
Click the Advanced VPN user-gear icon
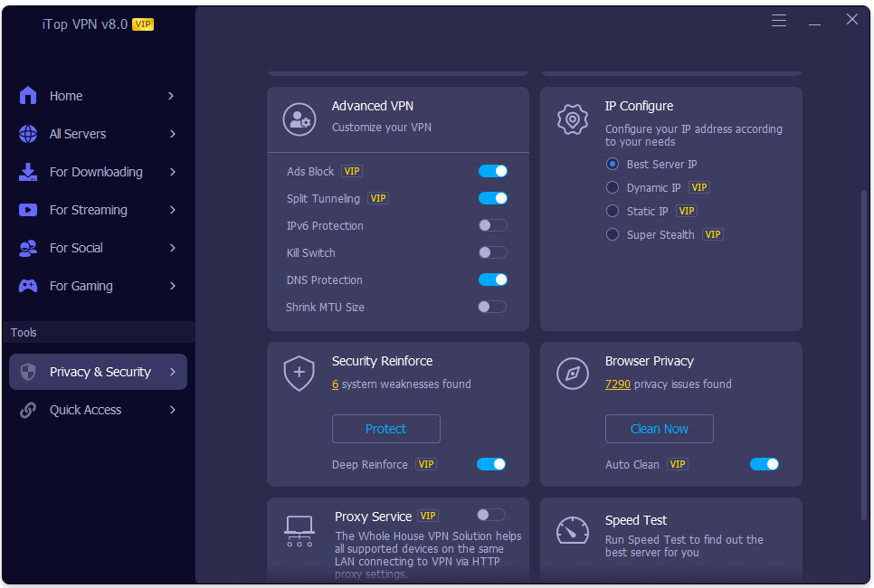[299, 119]
